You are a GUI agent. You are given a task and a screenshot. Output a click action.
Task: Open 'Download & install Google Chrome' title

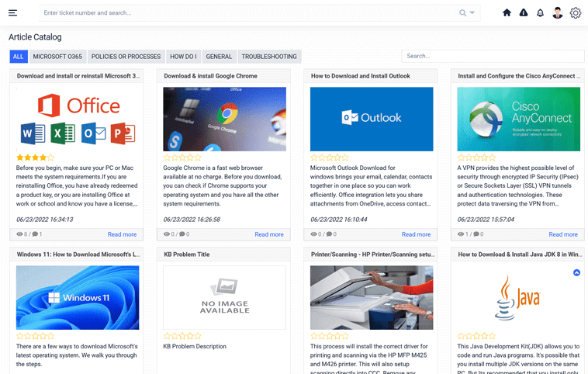[x=210, y=76]
